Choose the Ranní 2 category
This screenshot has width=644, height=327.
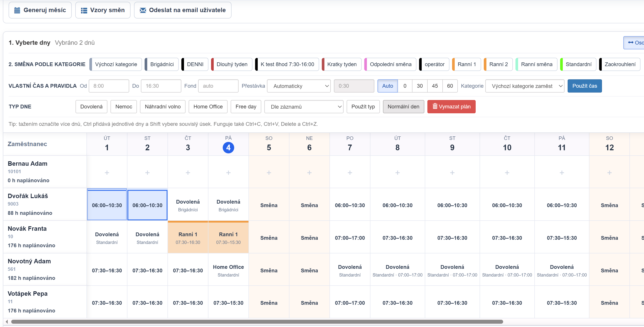click(498, 64)
